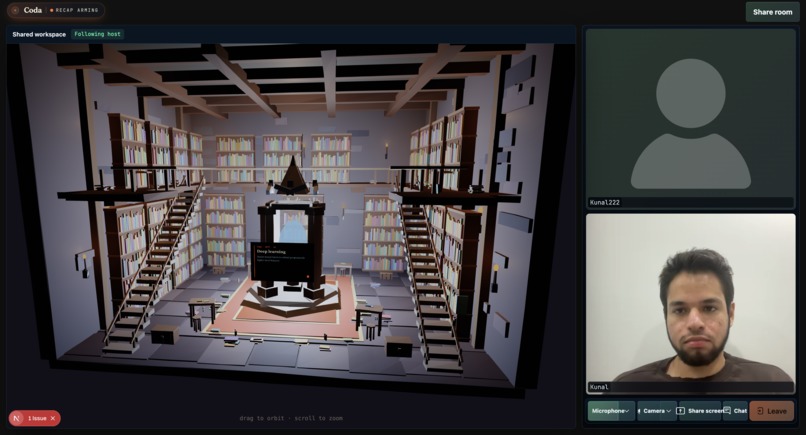Open the Microphone device dropdown arrow
This screenshot has width=806, height=435.
pyautogui.click(x=628, y=411)
